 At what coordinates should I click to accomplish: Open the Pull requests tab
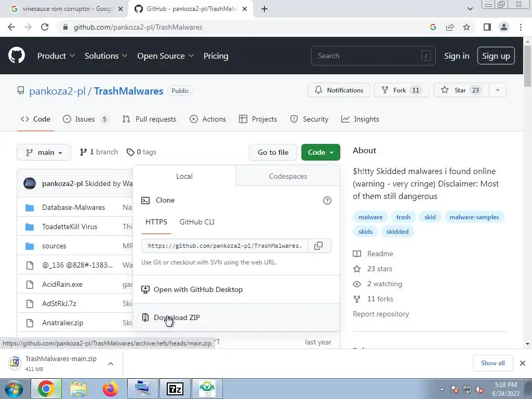coord(150,119)
